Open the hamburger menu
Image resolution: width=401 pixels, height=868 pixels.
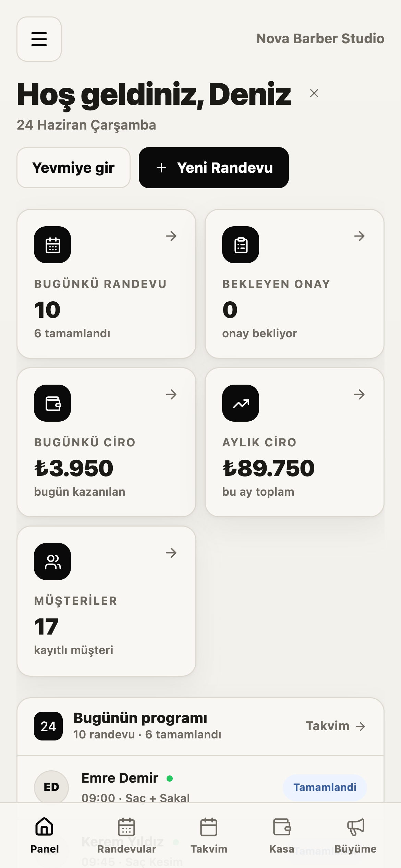coord(39,39)
